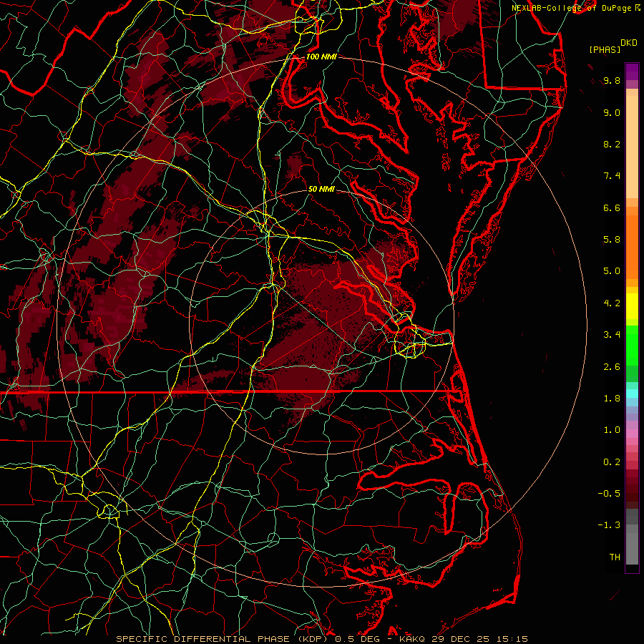The height and width of the screenshot is (644, 644).
Task: Click the 1.0 scale value
Action: (612, 430)
